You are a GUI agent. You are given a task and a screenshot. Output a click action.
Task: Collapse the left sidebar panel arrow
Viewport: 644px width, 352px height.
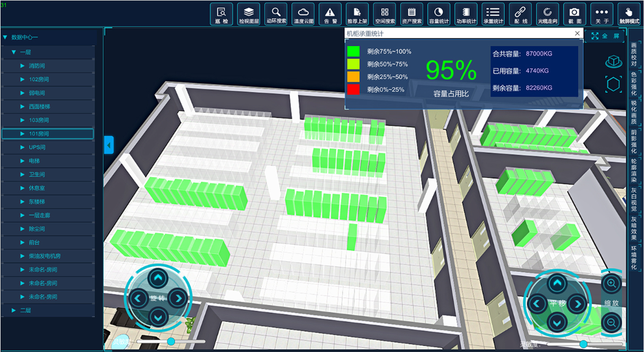pyautogui.click(x=109, y=145)
